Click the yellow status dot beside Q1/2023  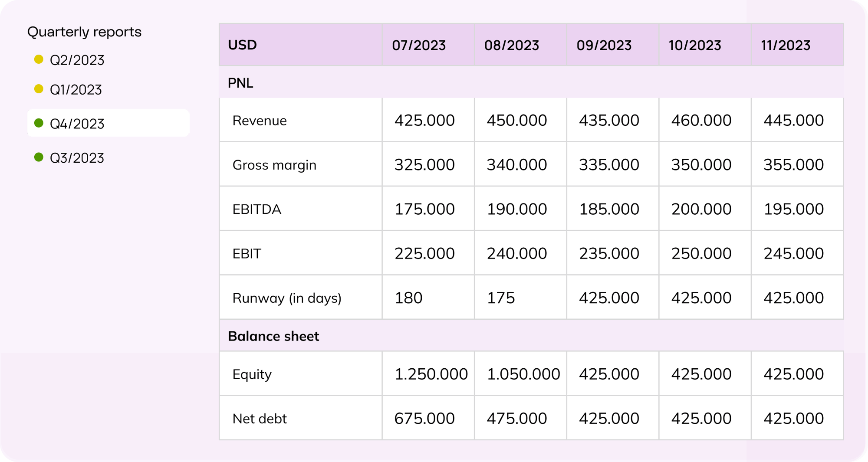(39, 89)
